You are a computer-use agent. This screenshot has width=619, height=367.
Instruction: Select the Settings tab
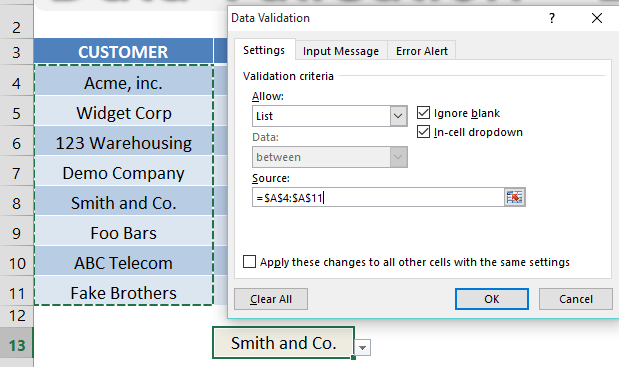pyautogui.click(x=264, y=50)
